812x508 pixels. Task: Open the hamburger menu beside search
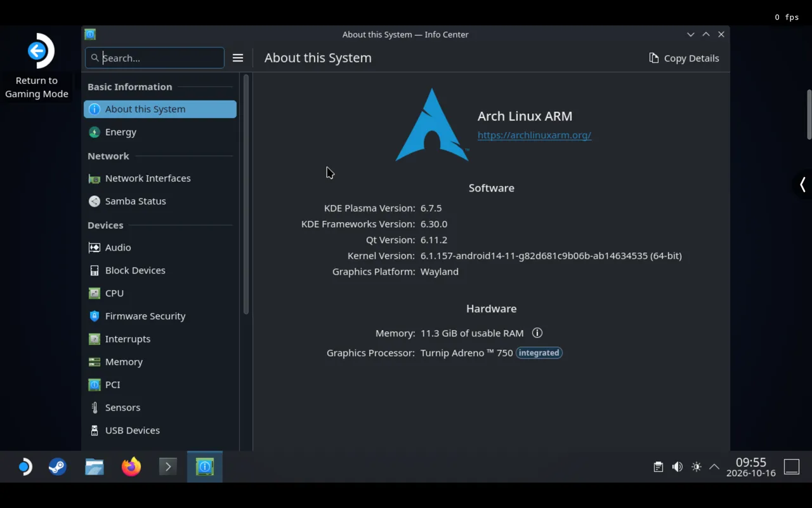tap(238, 58)
